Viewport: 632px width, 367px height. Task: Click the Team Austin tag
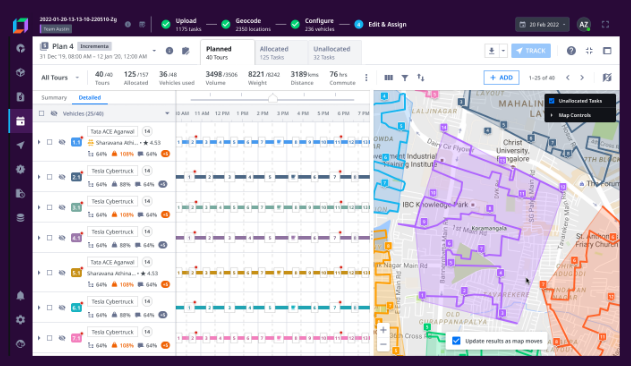[x=56, y=29]
